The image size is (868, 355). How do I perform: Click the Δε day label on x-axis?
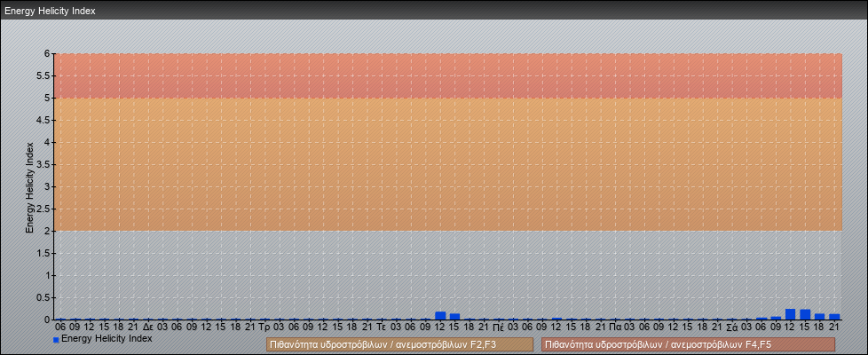pos(148,327)
